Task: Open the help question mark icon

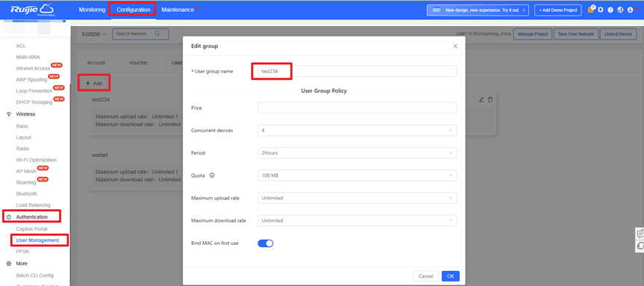Action: 610,10
